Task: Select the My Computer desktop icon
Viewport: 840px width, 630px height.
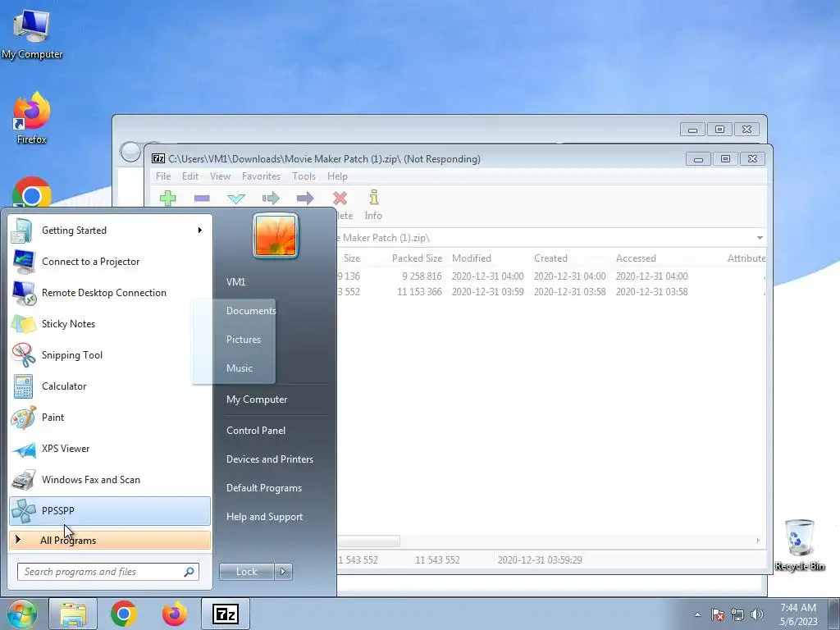Action: click(x=32, y=33)
